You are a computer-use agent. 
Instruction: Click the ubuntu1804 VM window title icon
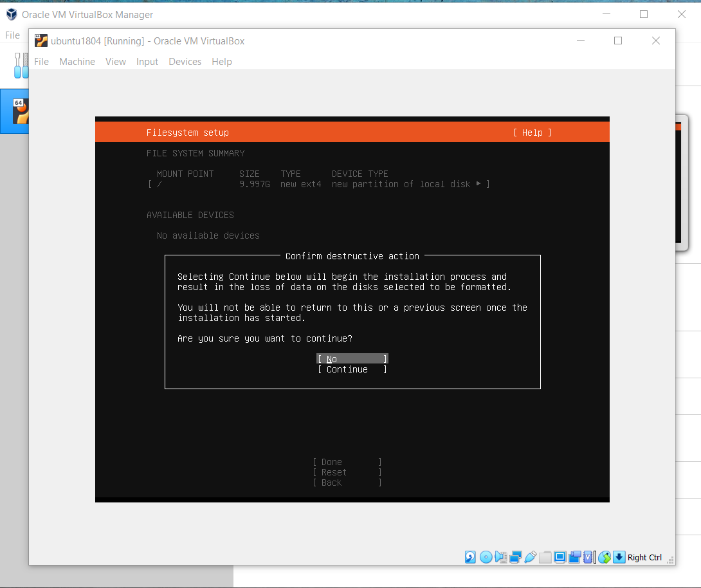tap(41, 41)
